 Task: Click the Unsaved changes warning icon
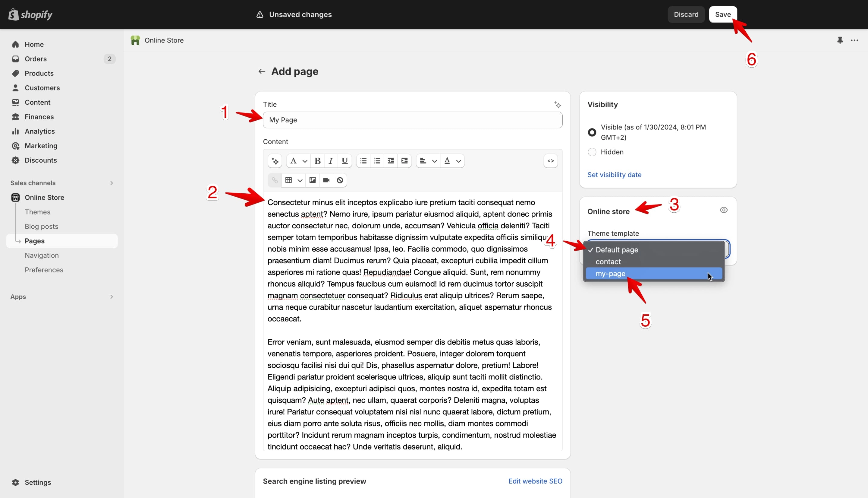260,14
